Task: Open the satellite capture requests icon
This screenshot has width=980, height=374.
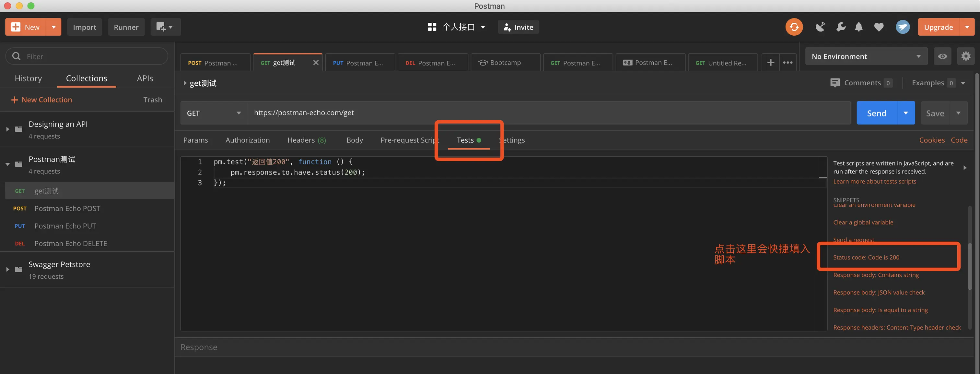Action: [820, 27]
